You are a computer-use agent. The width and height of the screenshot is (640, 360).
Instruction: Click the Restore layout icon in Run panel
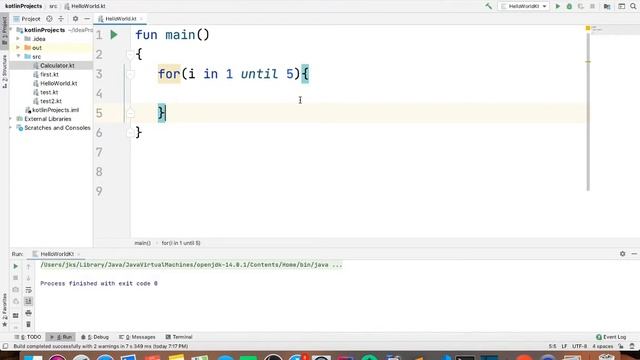pyautogui.click(x=16, y=316)
